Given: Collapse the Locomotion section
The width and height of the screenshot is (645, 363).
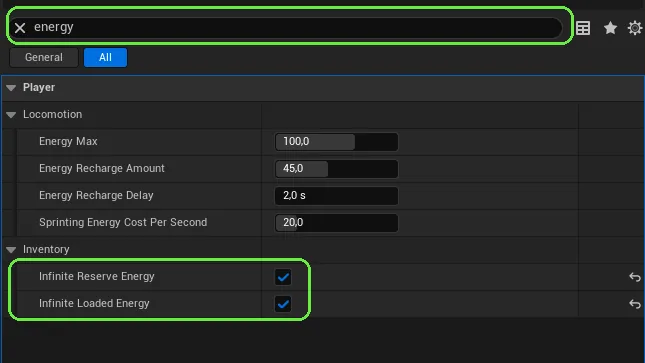Looking at the screenshot, I should pos(11,115).
